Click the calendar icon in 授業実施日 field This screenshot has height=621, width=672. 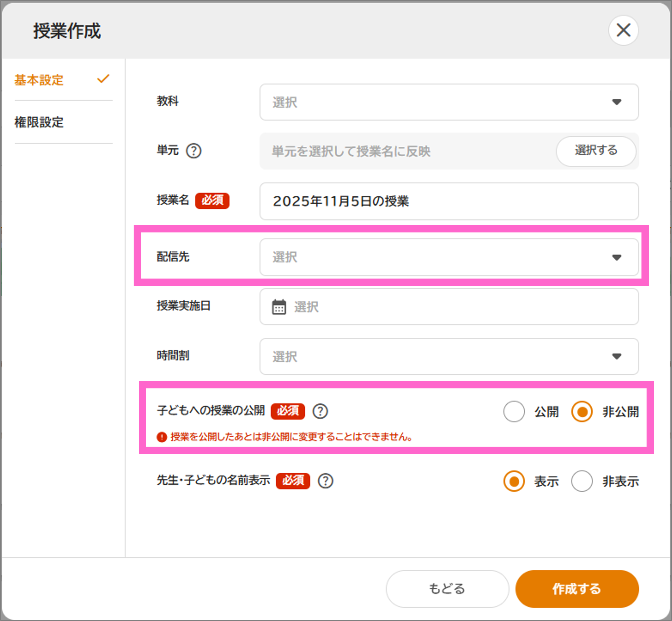[279, 307]
